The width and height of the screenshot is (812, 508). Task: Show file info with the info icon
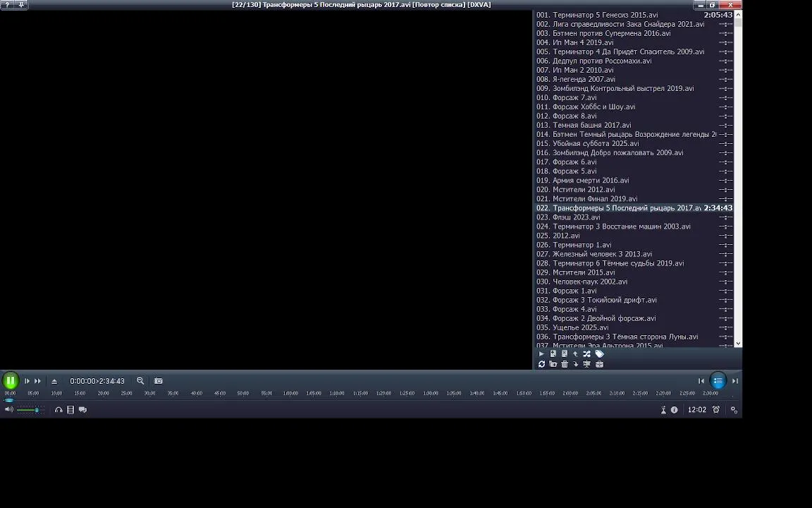point(675,409)
